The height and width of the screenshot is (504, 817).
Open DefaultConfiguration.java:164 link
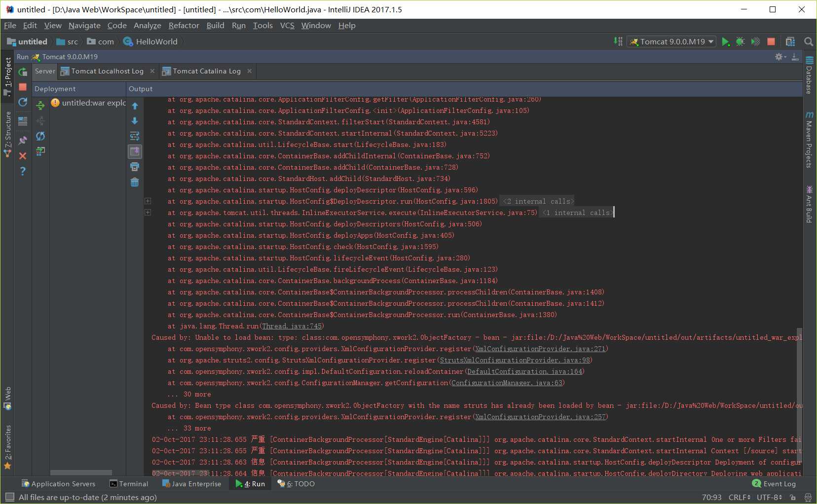525,372
